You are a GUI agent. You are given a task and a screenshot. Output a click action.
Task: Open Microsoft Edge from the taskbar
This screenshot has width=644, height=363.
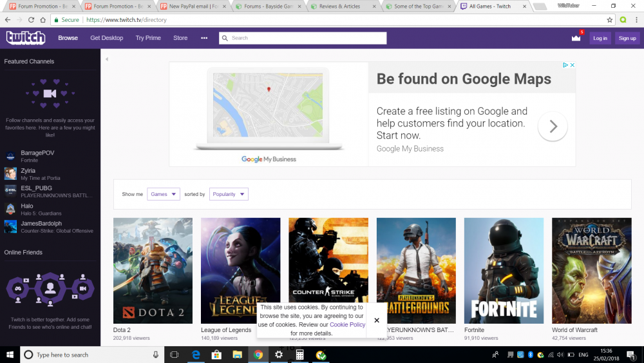click(x=196, y=355)
